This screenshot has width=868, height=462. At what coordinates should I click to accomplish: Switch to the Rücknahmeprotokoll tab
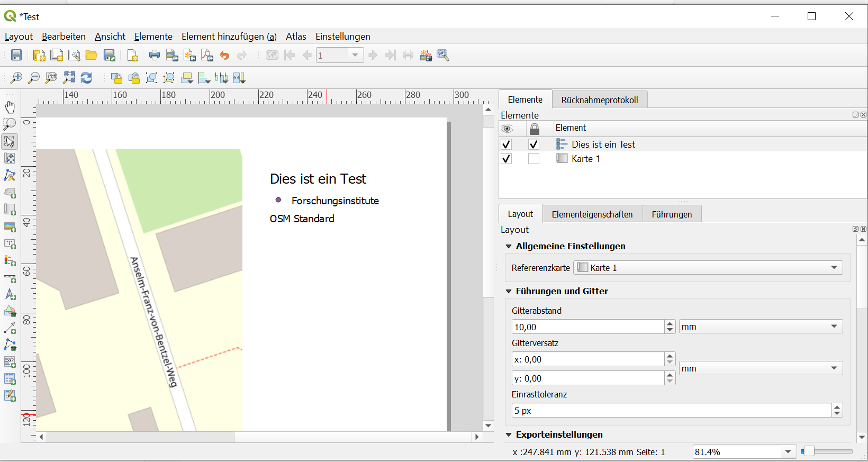[600, 100]
